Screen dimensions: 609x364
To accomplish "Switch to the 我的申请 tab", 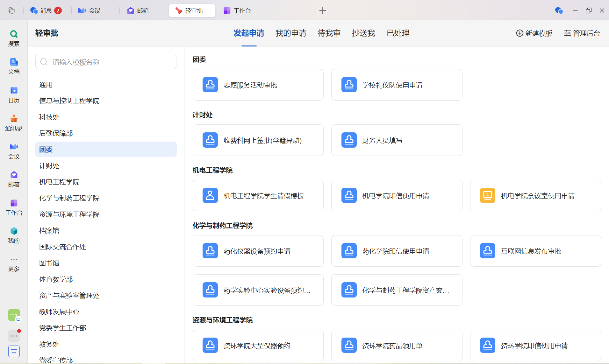I will coord(290,33).
